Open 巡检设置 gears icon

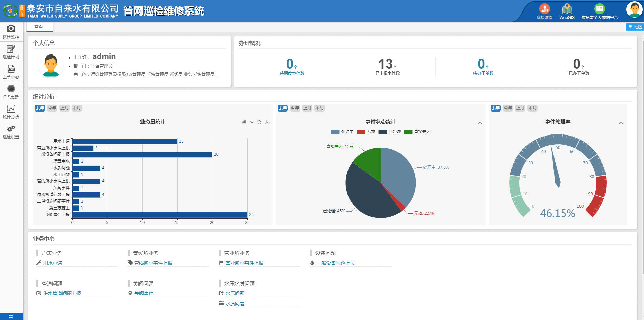point(11,131)
